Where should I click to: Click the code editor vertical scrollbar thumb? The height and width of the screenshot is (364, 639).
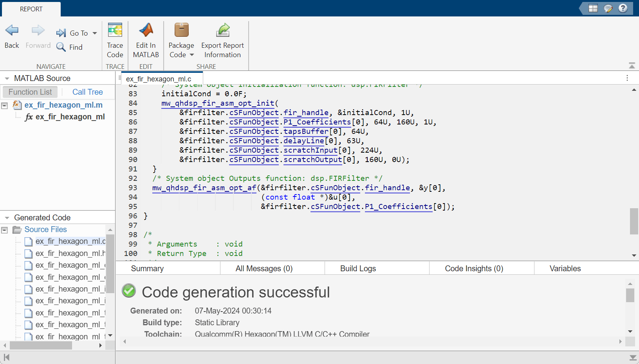[x=634, y=221]
